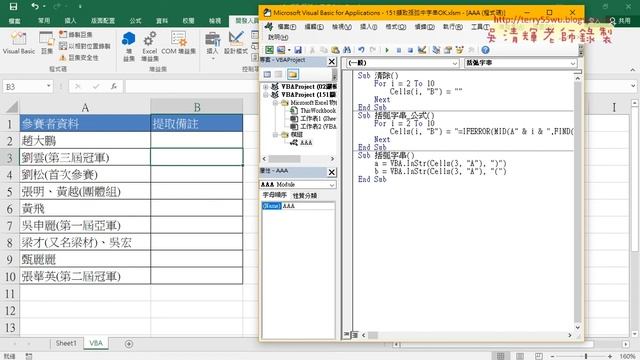Click the View Code icon in the Project Explorer
640x360 pixels.
coord(267,74)
